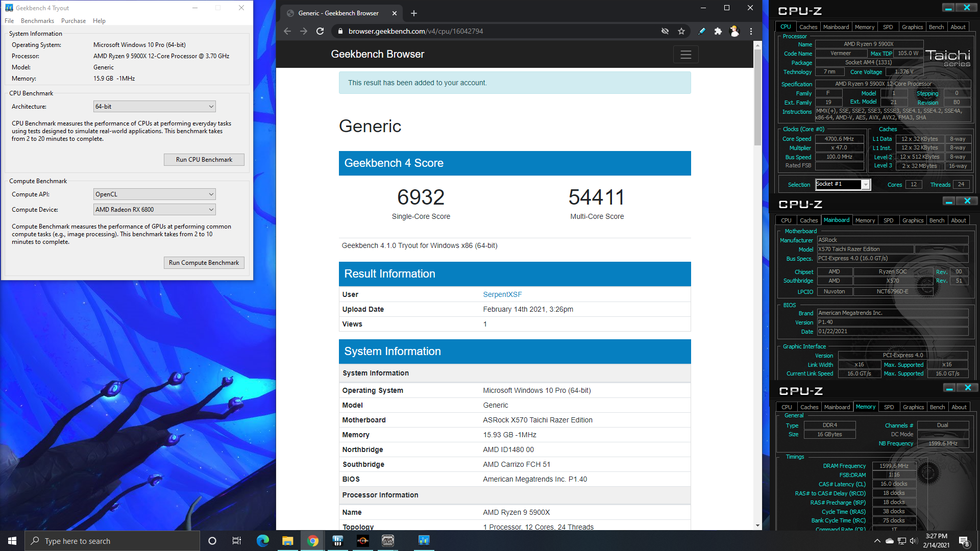Show hidden system tray icons
The height and width of the screenshot is (551, 980).
(877, 541)
